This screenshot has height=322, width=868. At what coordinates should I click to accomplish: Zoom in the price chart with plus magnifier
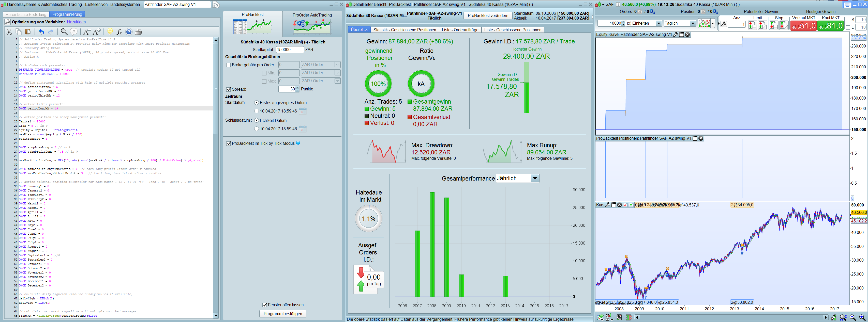coord(862,317)
